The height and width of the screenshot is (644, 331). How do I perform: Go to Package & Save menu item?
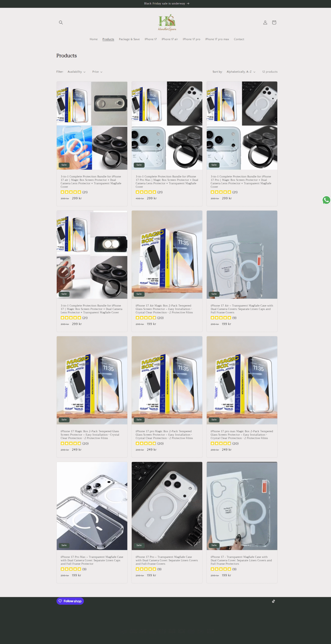[x=129, y=39]
